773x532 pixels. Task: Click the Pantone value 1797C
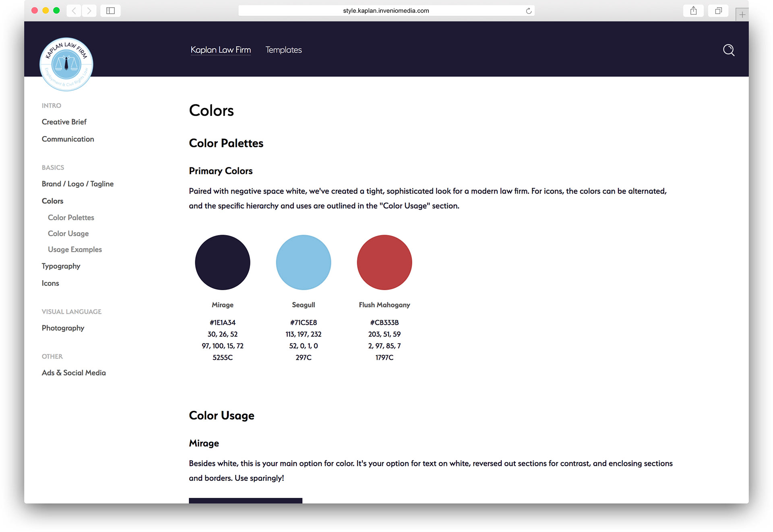(x=384, y=358)
